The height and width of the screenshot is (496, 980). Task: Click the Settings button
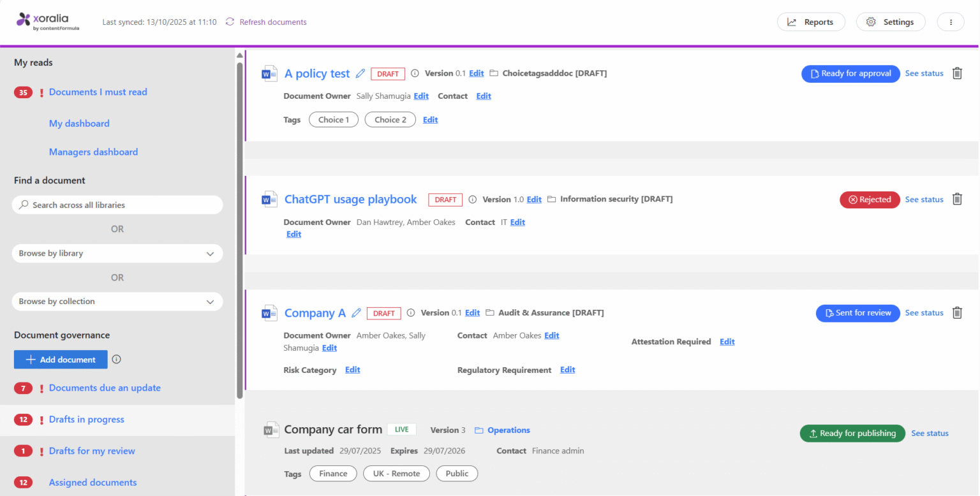(x=890, y=22)
